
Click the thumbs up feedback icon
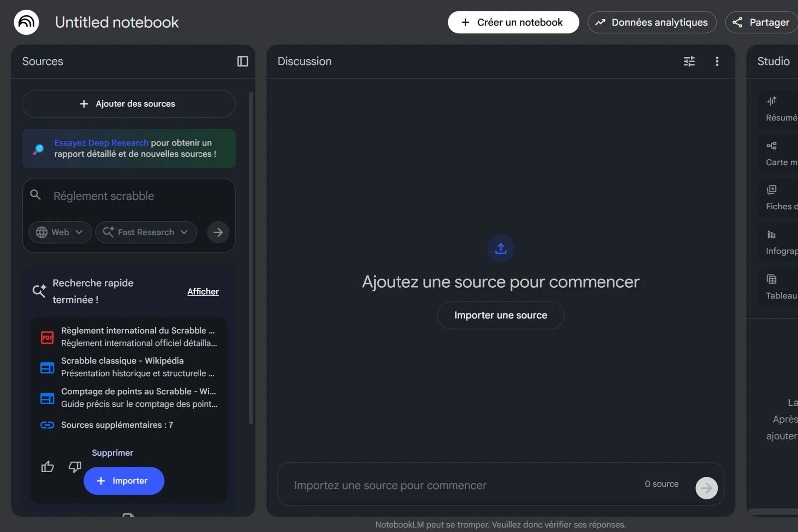coord(48,467)
